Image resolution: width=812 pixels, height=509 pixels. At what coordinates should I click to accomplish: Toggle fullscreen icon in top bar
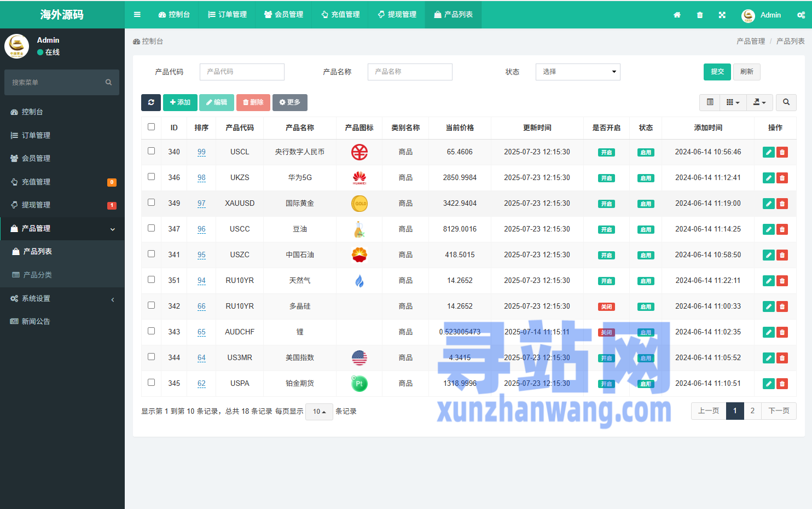(722, 15)
